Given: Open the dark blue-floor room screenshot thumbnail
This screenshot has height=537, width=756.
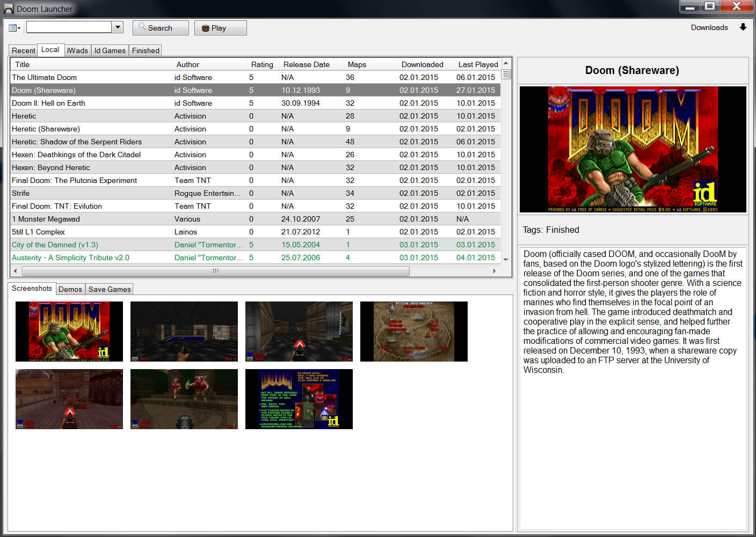Looking at the screenshot, I should tap(184, 332).
